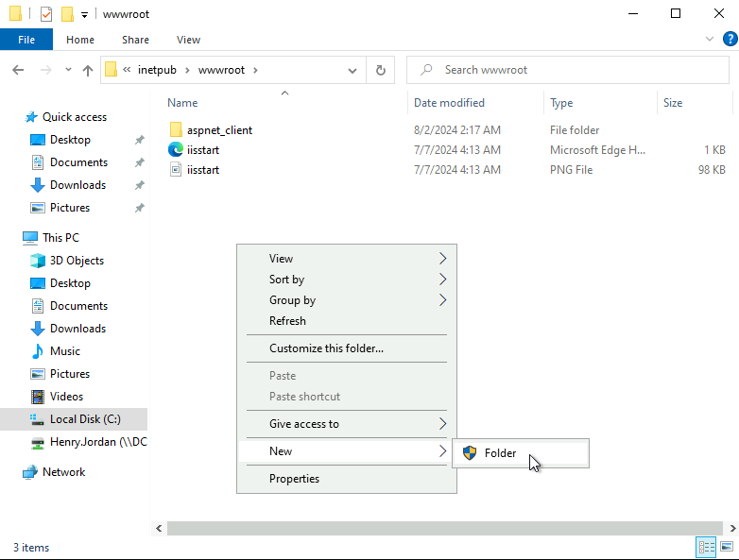
Task: Click wwwroot in the address bar
Action: coord(221,70)
